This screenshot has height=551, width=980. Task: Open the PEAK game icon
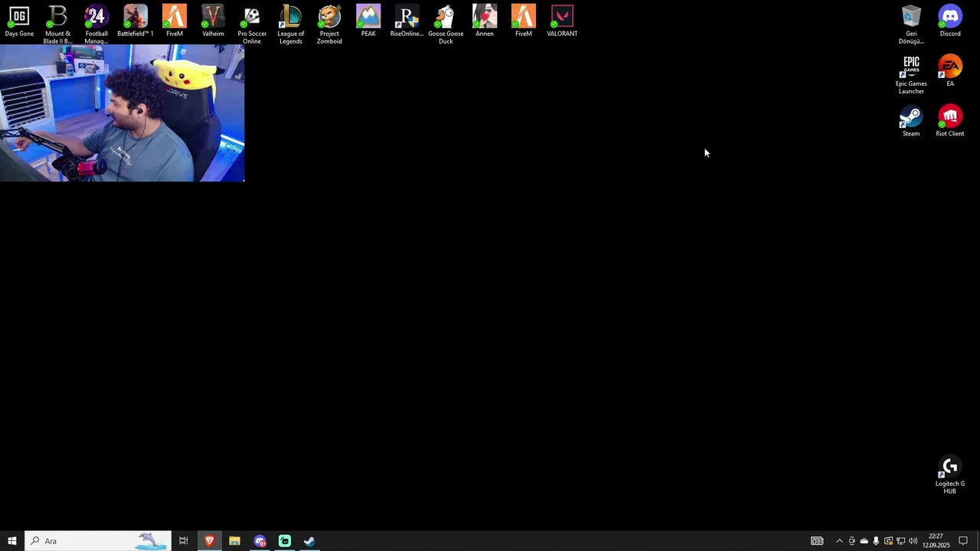pyautogui.click(x=368, y=21)
